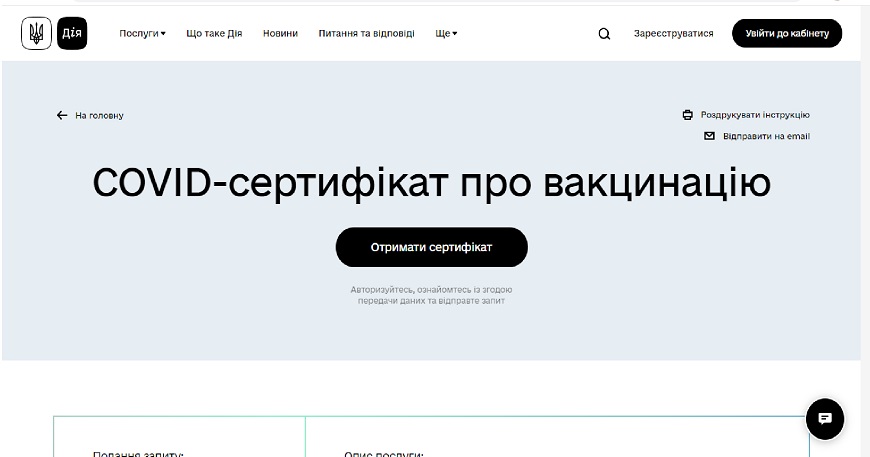Click the black Дія logo
The width and height of the screenshot is (870, 457).
72,33
